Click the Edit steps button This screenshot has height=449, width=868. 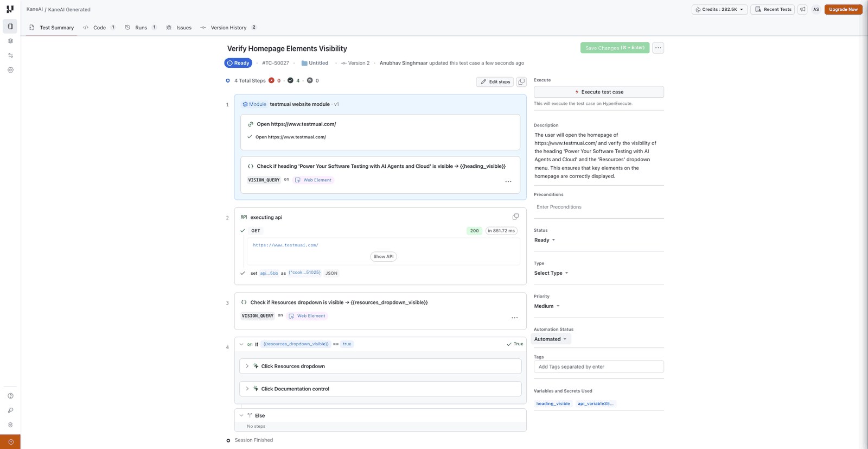tap(495, 82)
